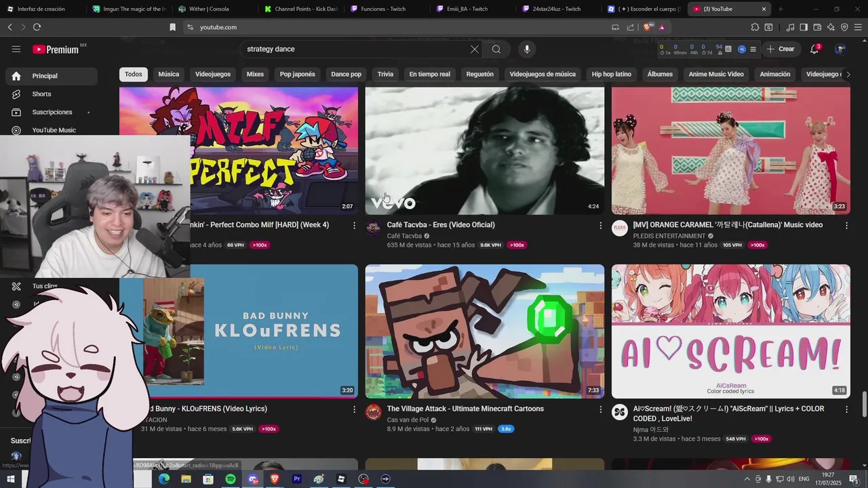Open the YouTube hamburger guide menu

click(x=16, y=49)
